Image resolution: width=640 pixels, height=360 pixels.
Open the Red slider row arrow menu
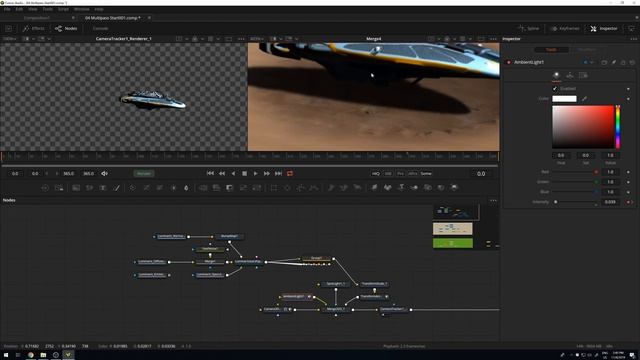[628, 172]
